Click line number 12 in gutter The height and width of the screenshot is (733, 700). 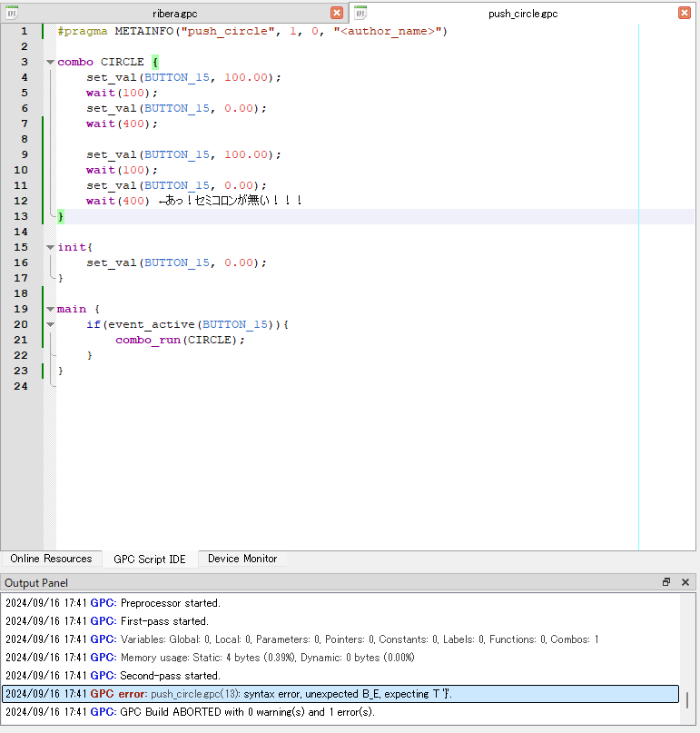(x=21, y=201)
